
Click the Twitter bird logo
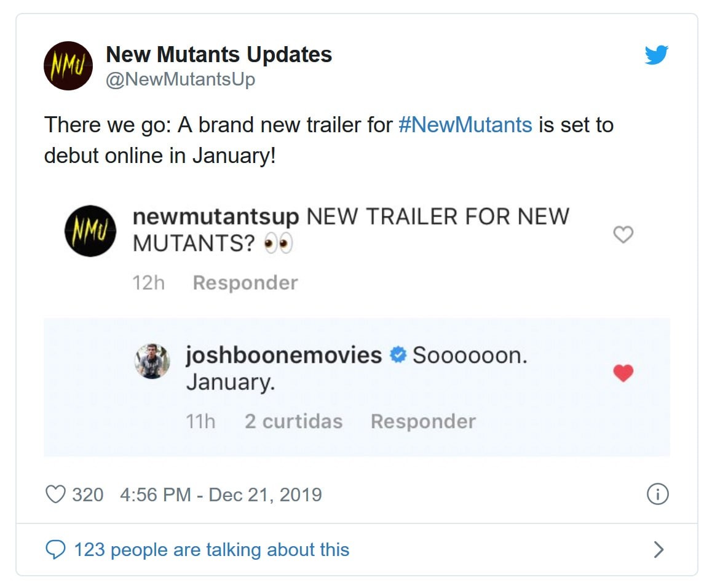[657, 55]
